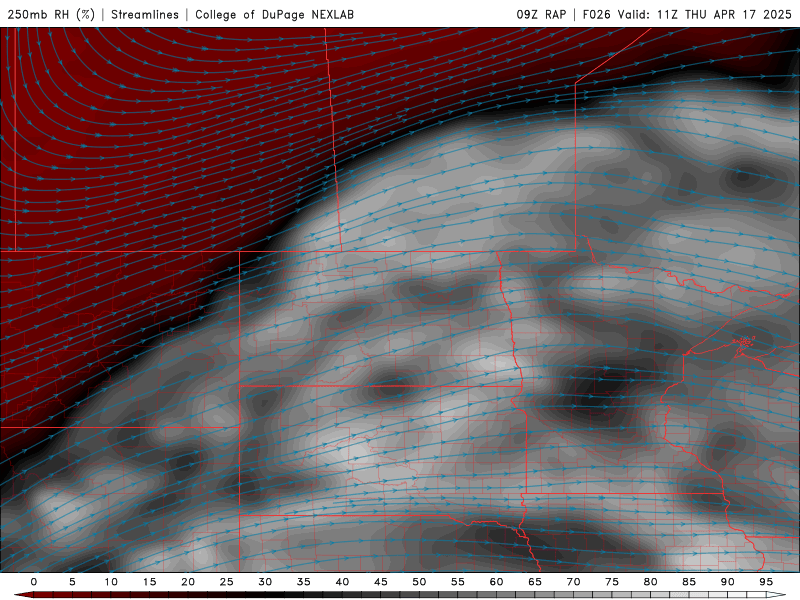Click the colorbar value label "10"
The height and width of the screenshot is (600, 800).
111,582
